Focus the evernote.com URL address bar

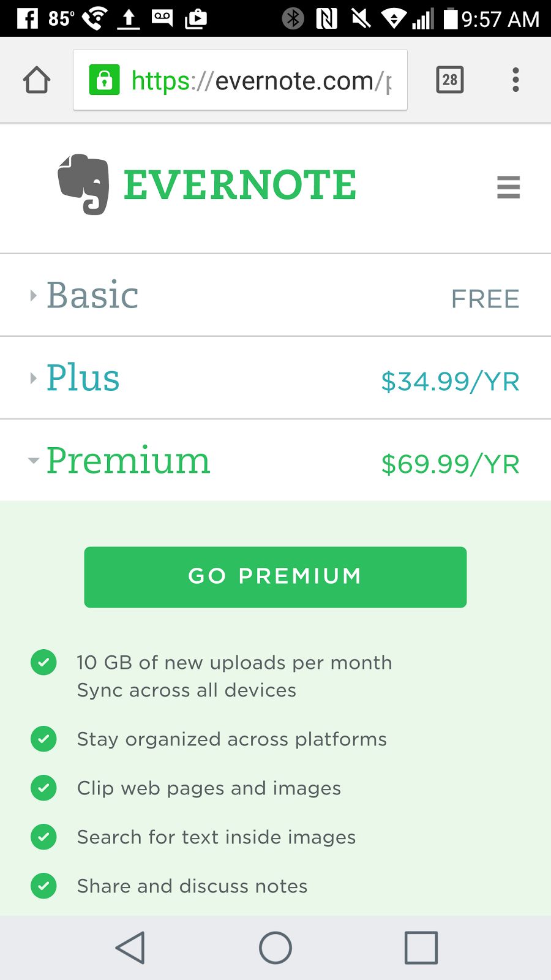click(x=240, y=80)
